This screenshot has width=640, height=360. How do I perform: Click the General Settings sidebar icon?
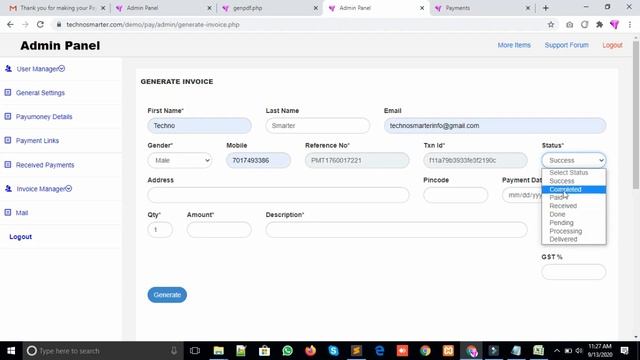pos(8,93)
